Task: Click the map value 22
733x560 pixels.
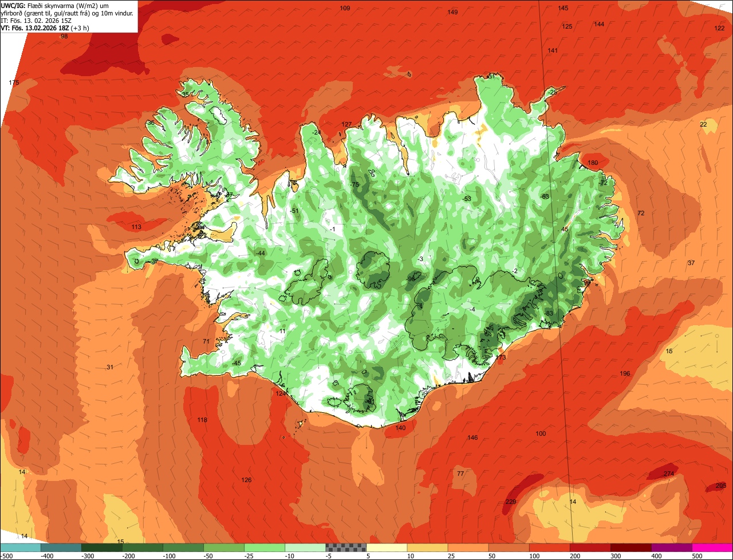Action: (703, 124)
